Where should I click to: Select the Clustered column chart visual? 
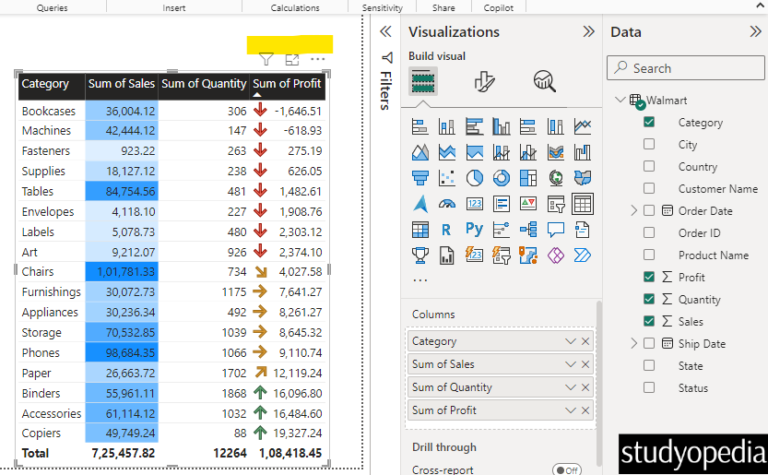501,127
